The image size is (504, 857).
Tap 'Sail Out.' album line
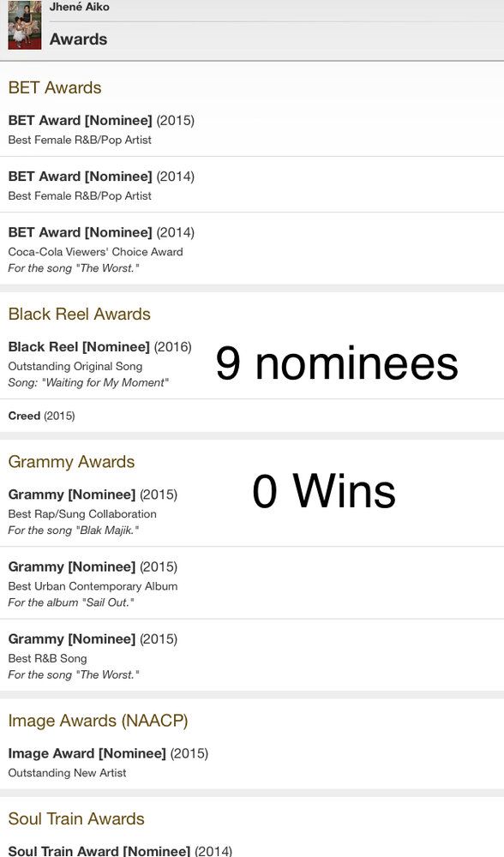click(x=71, y=602)
